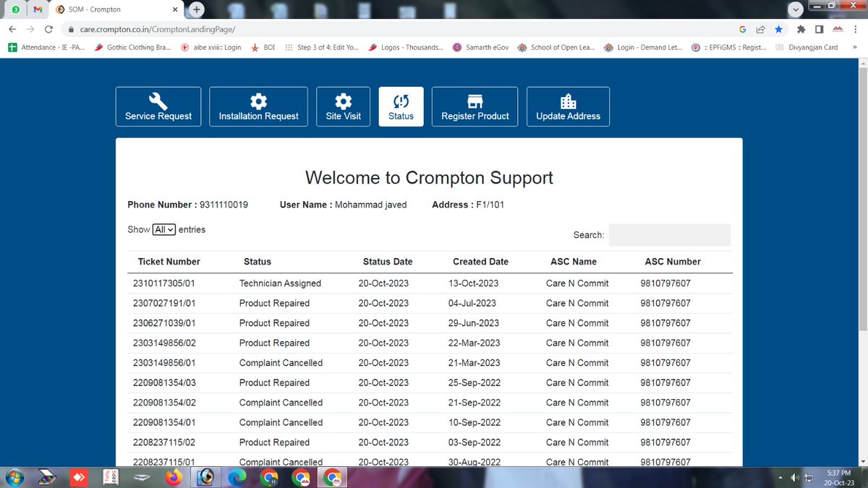The image size is (868, 488).
Task: Sort by Created Date column header
Action: click(480, 262)
